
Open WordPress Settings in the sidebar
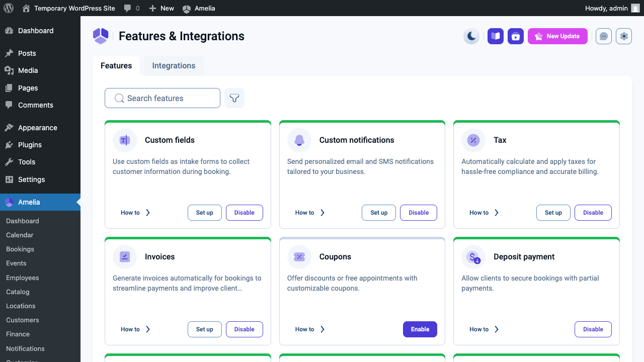(40, 179)
